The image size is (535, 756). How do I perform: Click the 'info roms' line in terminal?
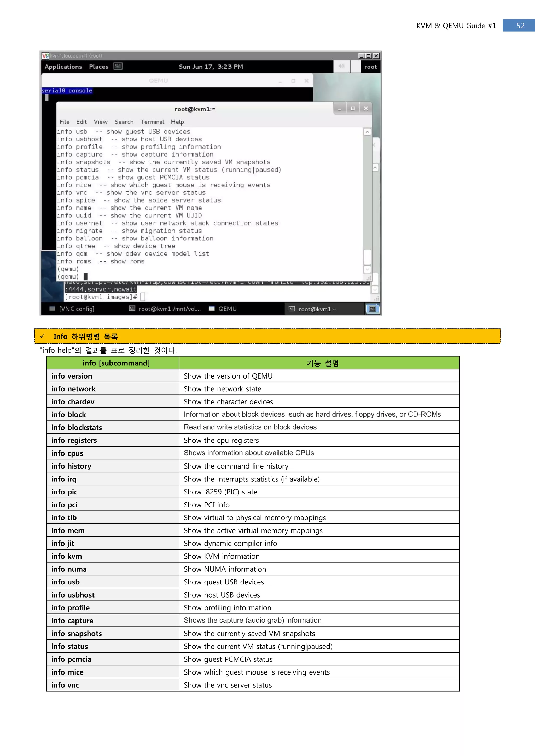(101, 261)
